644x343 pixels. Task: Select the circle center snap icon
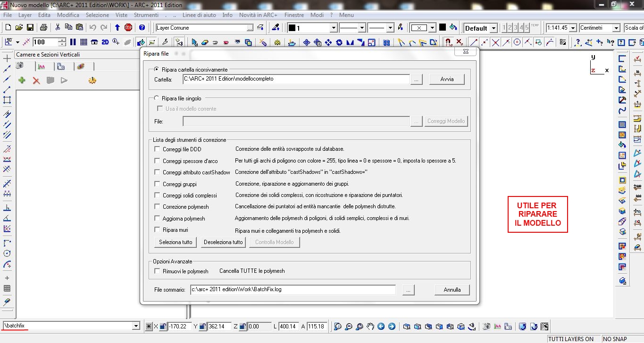click(517, 42)
